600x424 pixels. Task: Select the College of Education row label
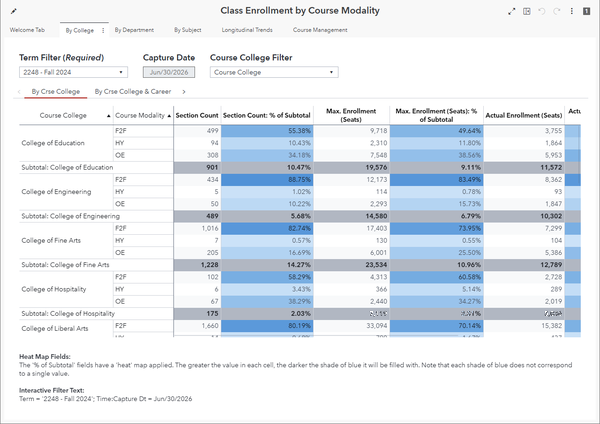[53, 143]
